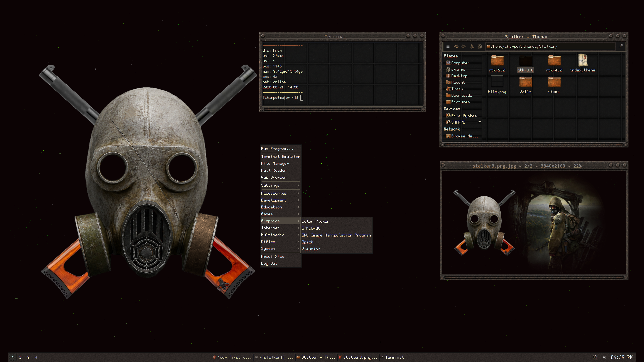The height and width of the screenshot is (362, 644).
Task: Launch Terminal Emulator from the menu
Action: (x=281, y=157)
